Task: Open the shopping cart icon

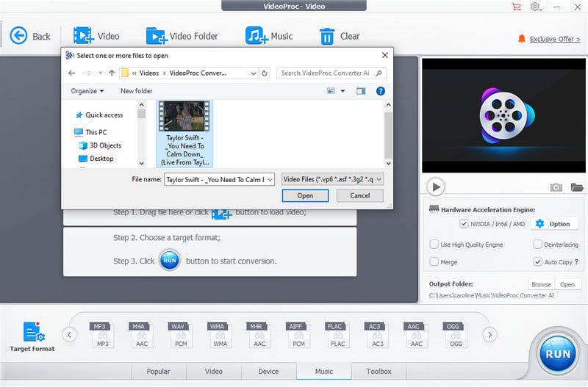Action: 517,7
